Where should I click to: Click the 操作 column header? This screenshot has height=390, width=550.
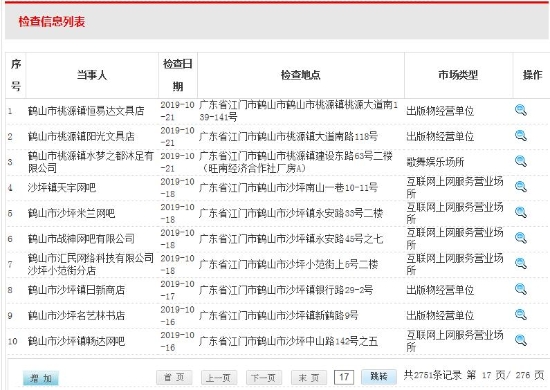532,75
